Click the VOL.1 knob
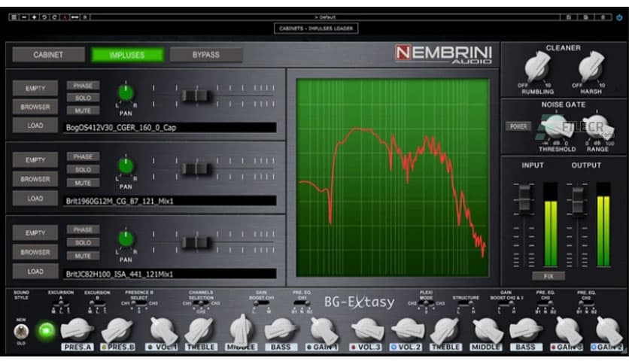 coord(163,330)
